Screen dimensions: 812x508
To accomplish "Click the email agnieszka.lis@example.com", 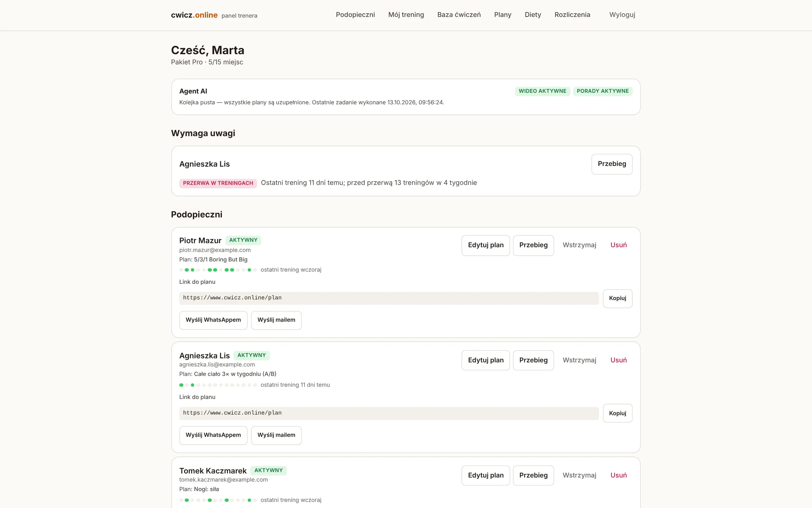I will [217, 365].
